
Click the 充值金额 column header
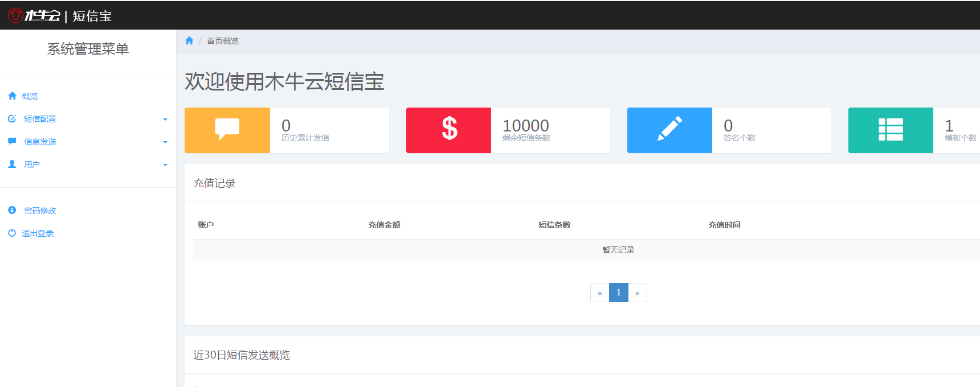coord(385,225)
